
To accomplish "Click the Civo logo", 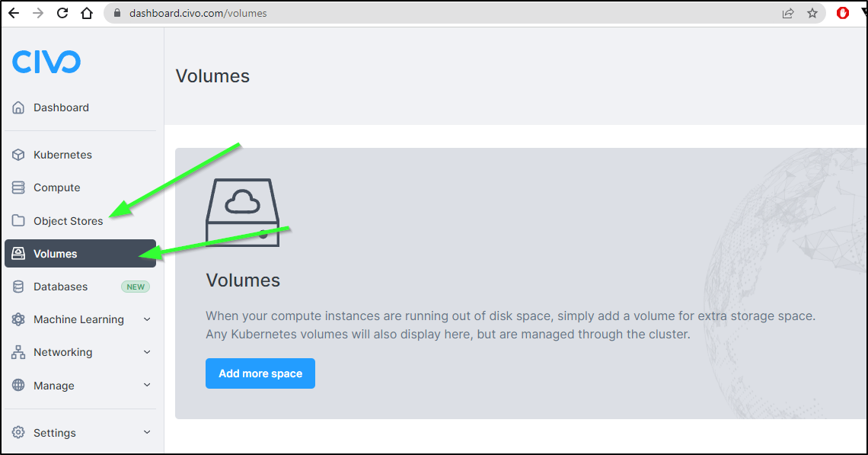I will [x=46, y=62].
